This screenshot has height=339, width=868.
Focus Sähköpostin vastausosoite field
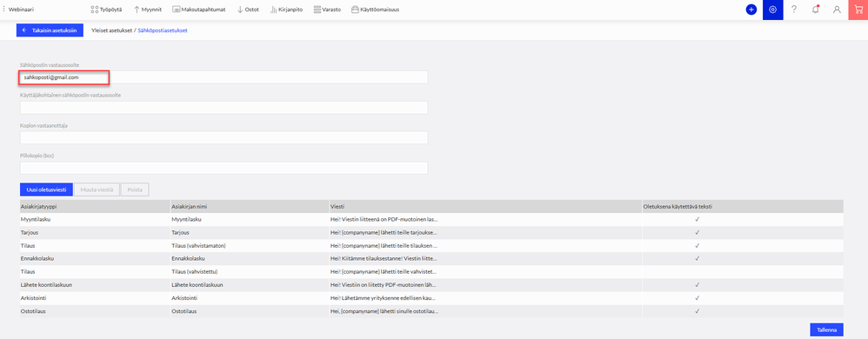click(x=224, y=77)
